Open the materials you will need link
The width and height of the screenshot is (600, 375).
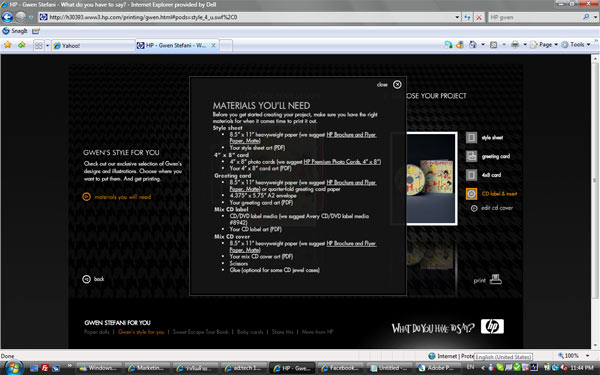click(117, 197)
